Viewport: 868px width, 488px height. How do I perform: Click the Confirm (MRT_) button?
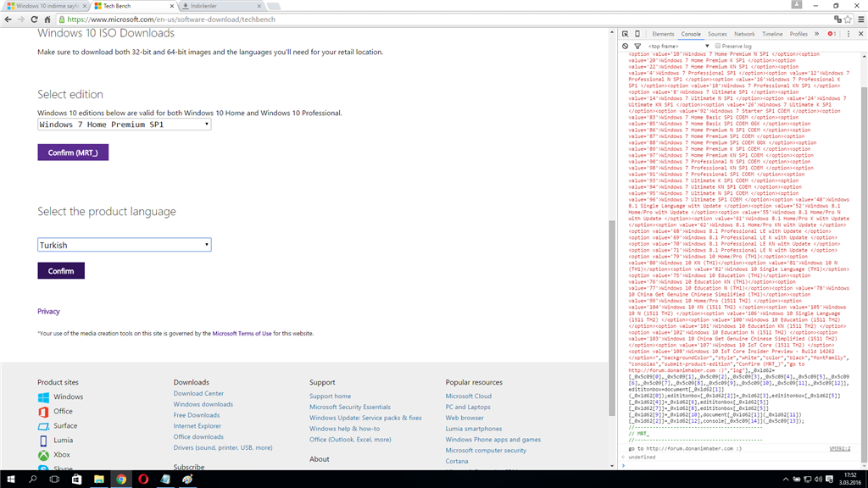73,152
